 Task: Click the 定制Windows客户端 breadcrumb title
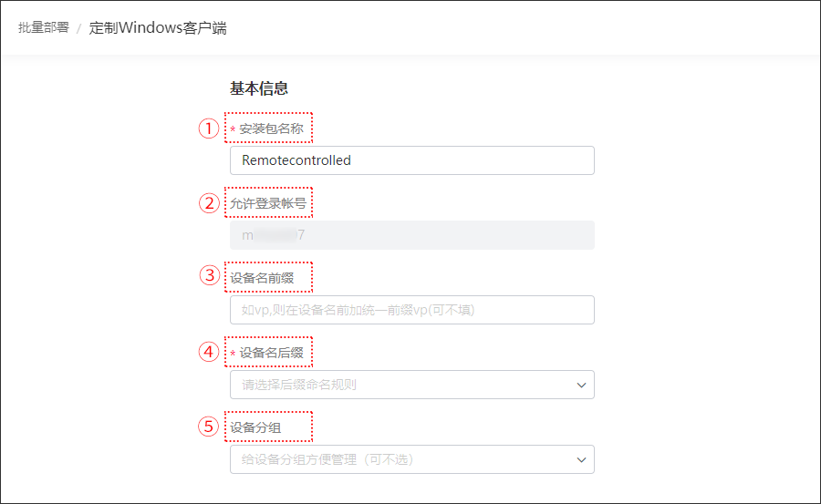[x=158, y=27]
